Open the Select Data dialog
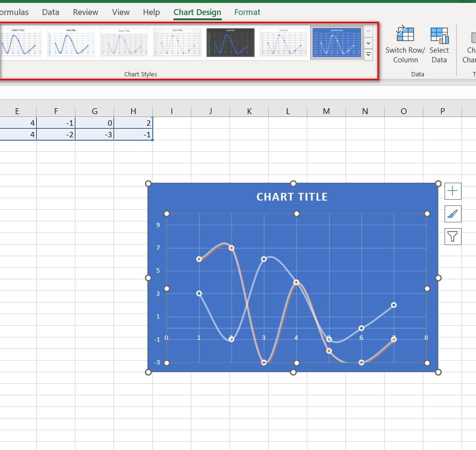 point(439,35)
